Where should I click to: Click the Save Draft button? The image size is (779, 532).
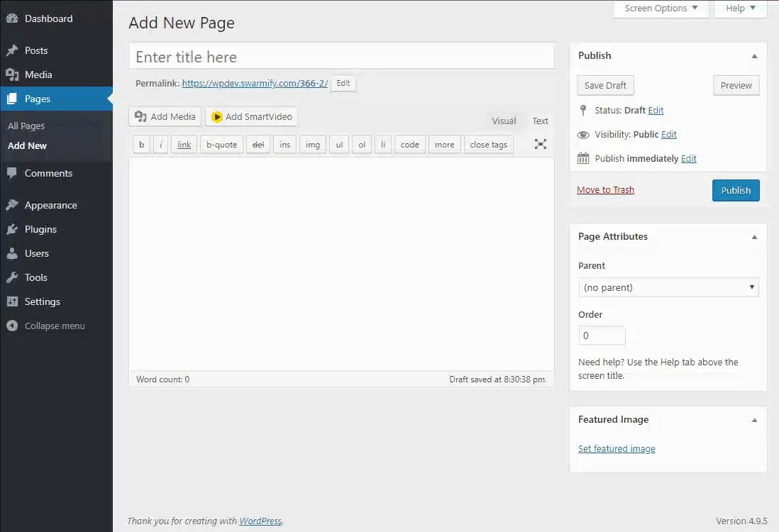[605, 85]
